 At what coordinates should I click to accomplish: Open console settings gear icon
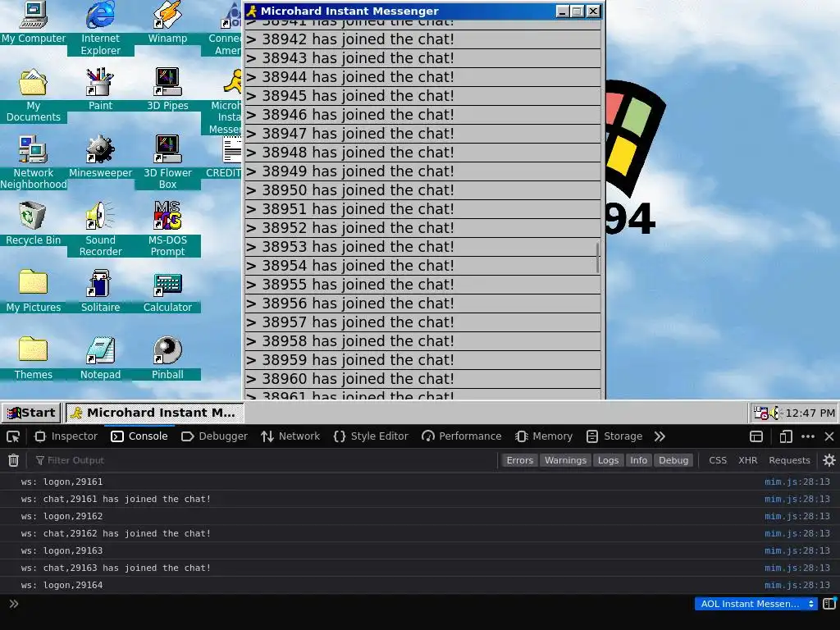click(829, 460)
